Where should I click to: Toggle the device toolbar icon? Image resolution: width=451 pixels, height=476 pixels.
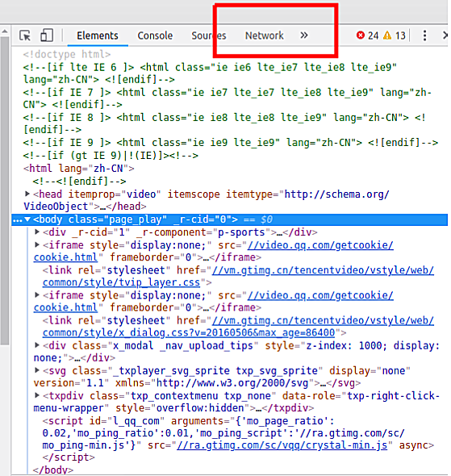pyautogui.click(x=47, y=35)
